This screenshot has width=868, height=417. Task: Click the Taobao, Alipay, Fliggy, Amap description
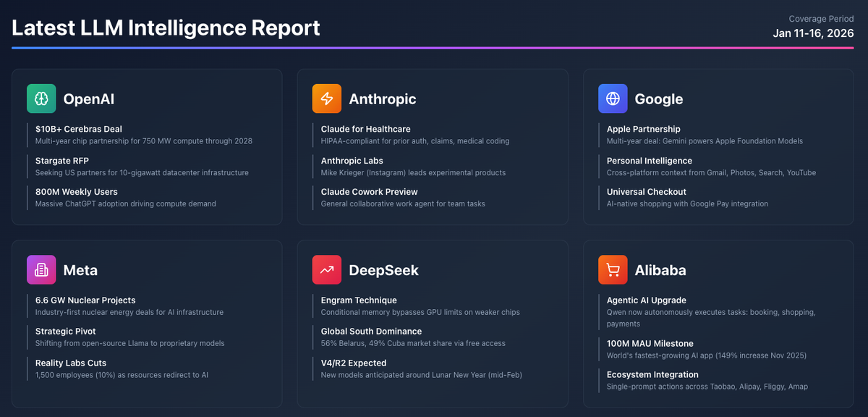coord(707,387)
